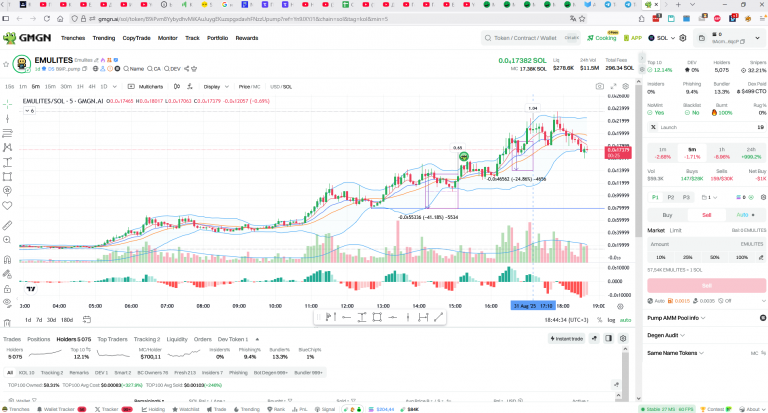768x413 pixels.
Task: Open the CopyTrade menu
Action: (136, 38)
